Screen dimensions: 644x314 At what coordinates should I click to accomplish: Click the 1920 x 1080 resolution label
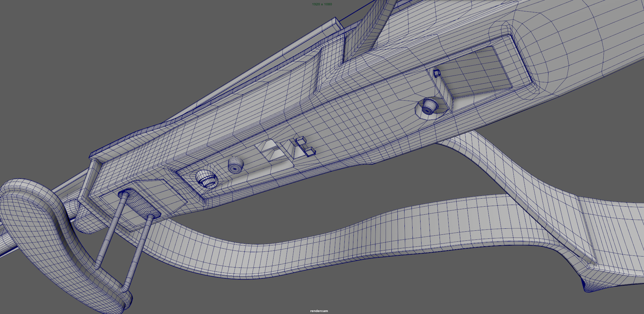[x=322, y=4]
